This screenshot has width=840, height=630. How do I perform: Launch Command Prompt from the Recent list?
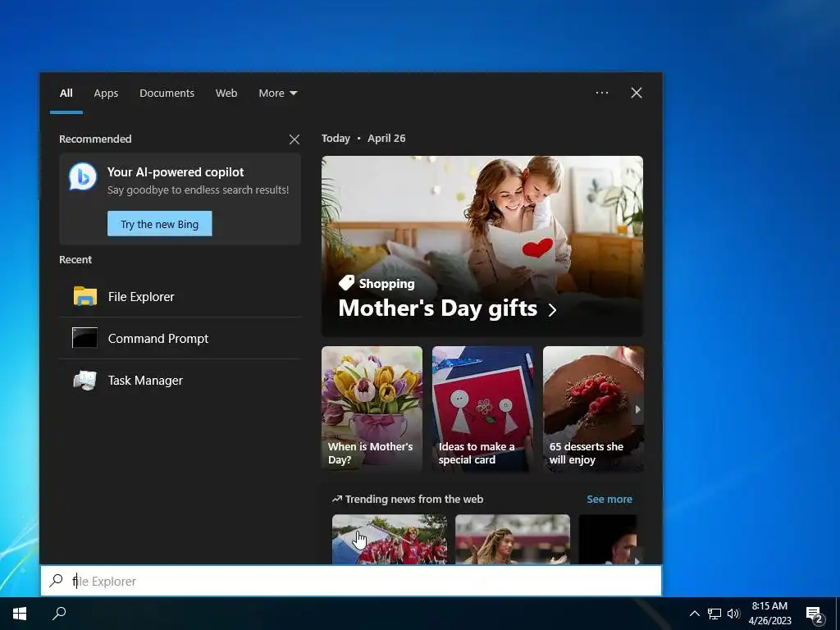[x=180, y=338]
